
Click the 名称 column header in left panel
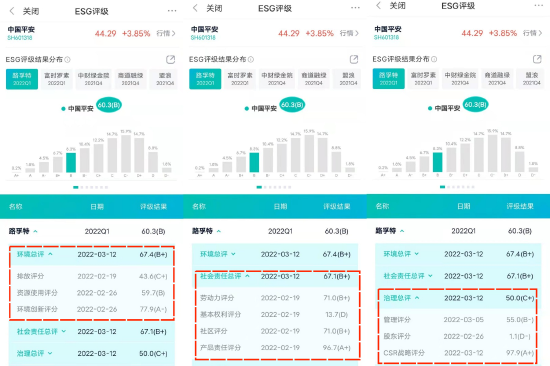click(x=15, y=206)
